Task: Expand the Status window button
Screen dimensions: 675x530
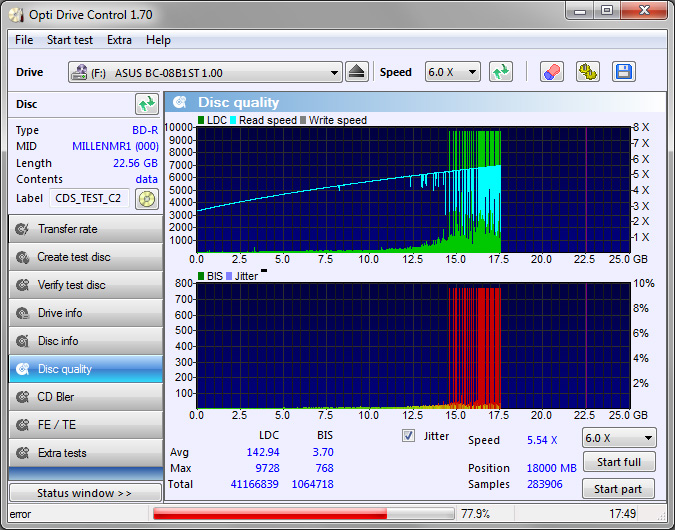Action: [x=84, y=493]
